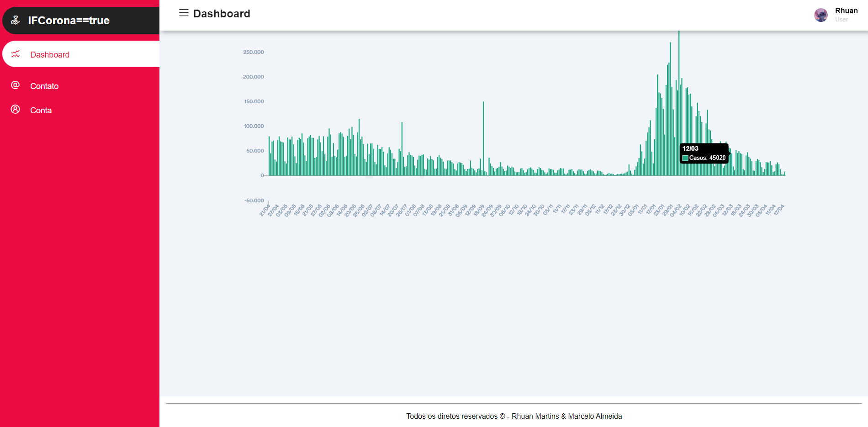This screenshot has width=868, height=427.
Task: Select the Dashboard wave chart icon
Action: click(16, 53)
